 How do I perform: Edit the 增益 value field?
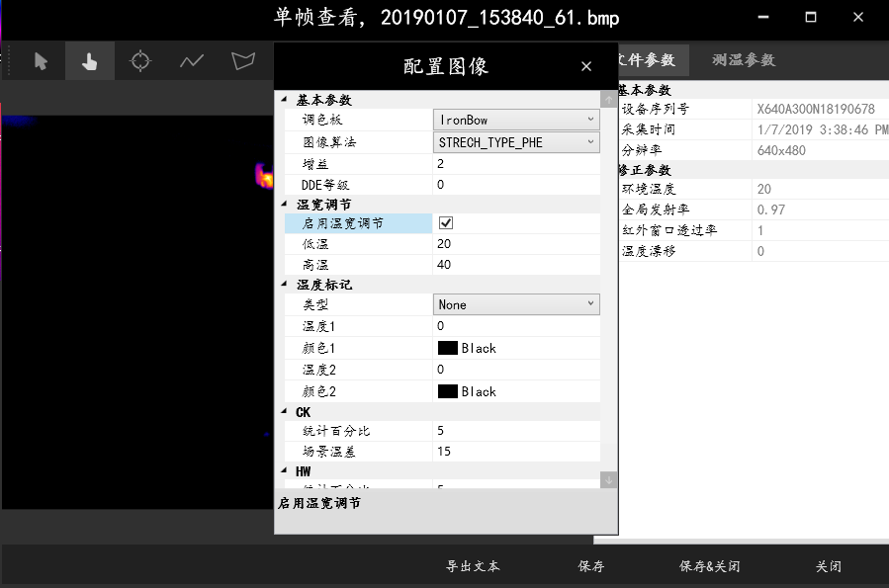[516, 164]
